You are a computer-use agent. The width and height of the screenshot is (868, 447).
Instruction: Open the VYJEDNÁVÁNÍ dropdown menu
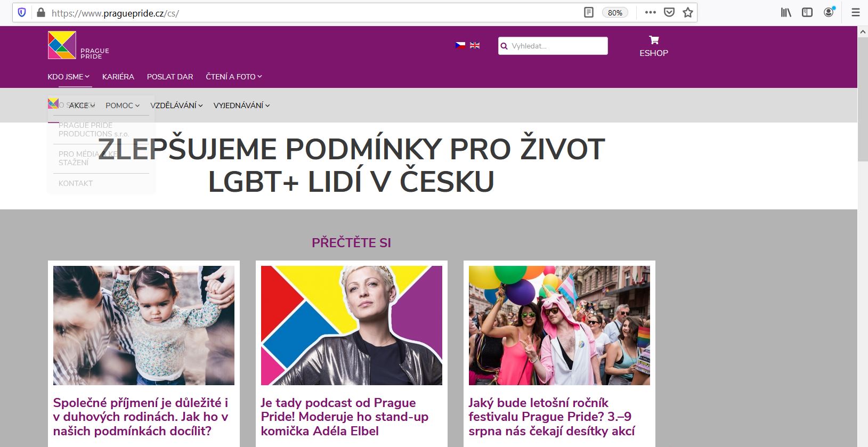(x=241, y=105)
